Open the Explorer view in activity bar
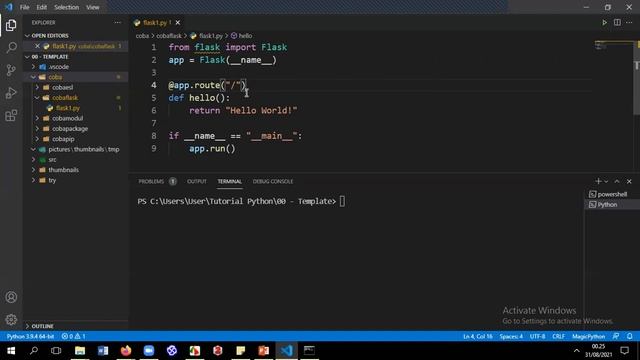The width and height of the screenshot is (640, 360). pos(11,25)
